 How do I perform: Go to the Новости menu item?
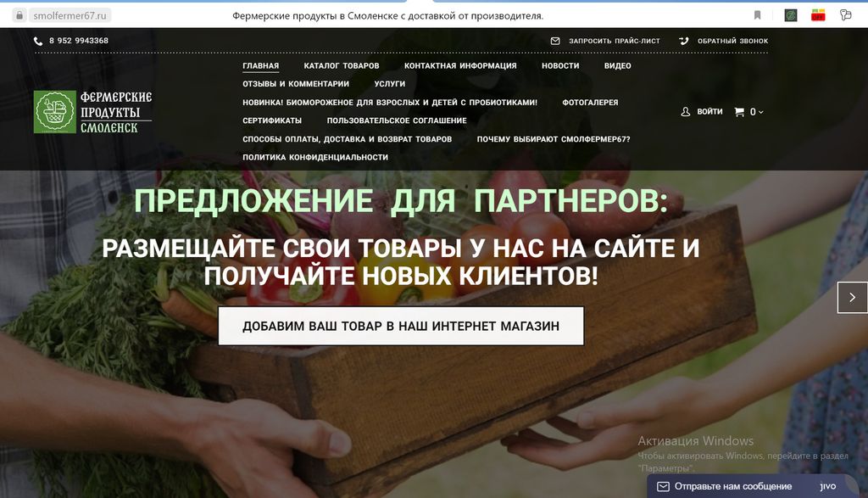coord(560,66)
